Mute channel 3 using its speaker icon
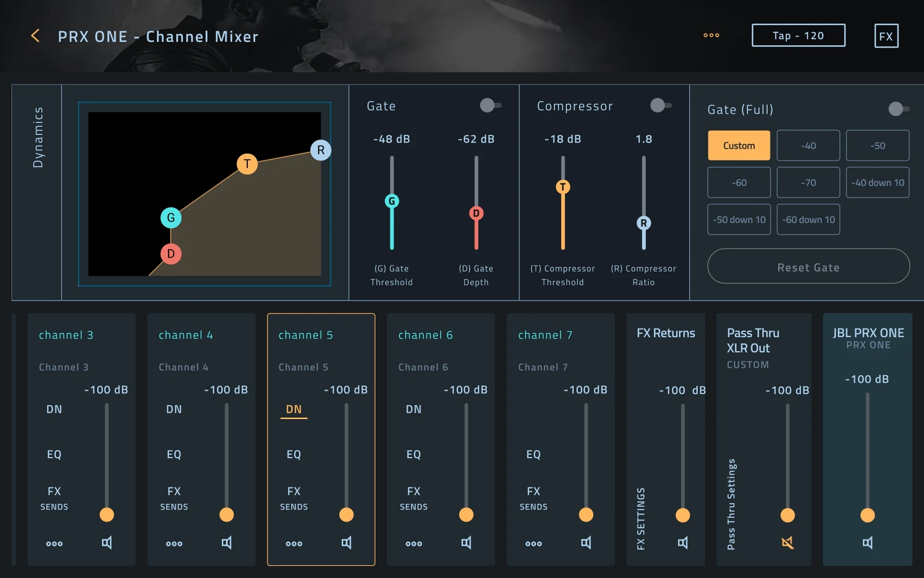Viewport: 924px width, 578px height. (x=107, y=543)
